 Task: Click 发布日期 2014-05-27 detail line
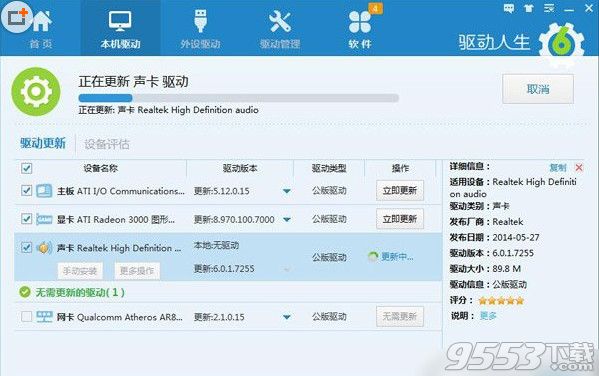[494, 237]
